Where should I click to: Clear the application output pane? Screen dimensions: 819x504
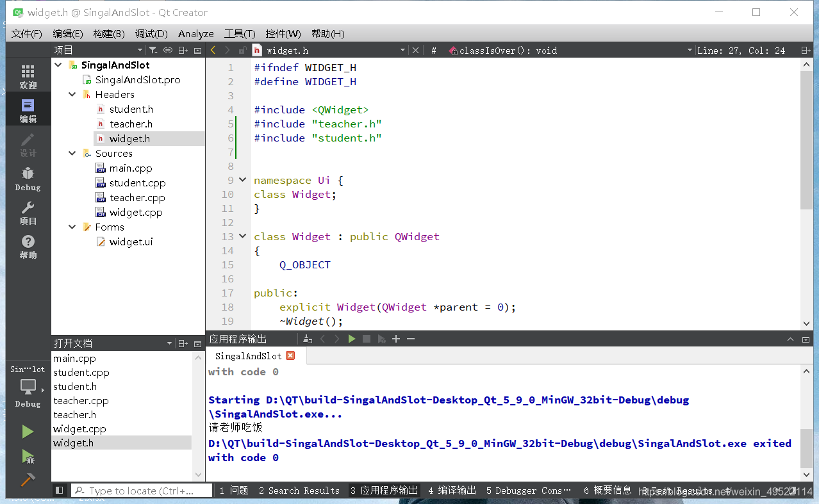click(308, 339)
